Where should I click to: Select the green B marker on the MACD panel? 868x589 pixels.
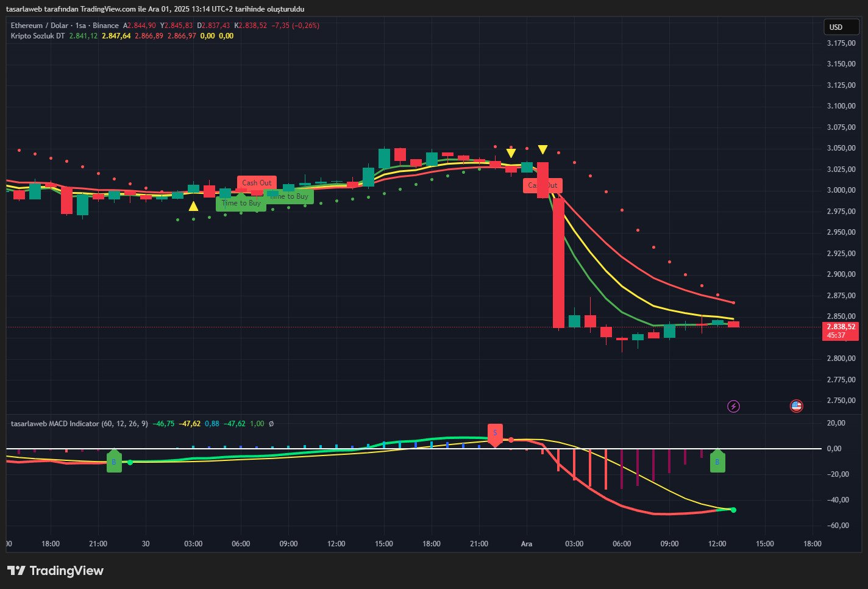tap(113, 462)
